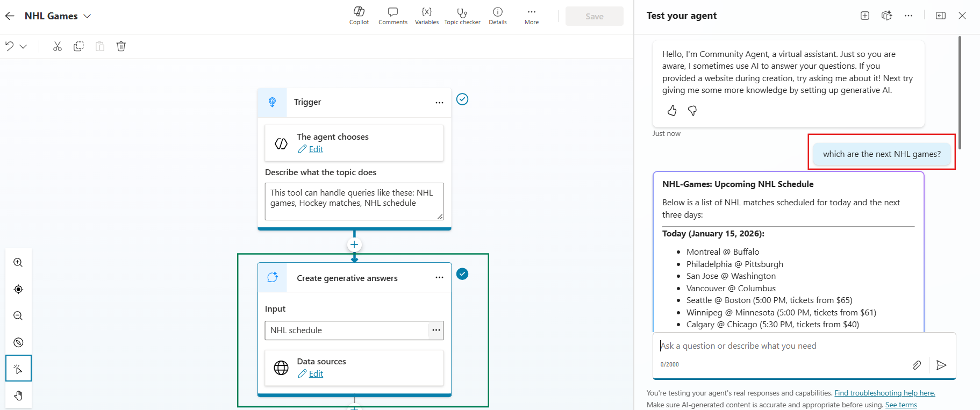Click the Save button

[595, 16]
